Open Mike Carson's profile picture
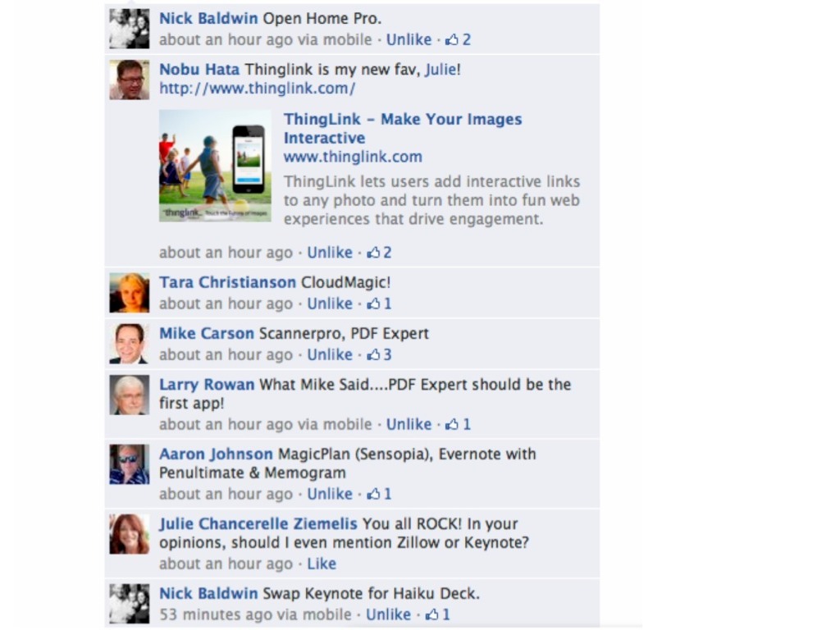Screen dimensions: 840x630 pyautogui.click(x=130, y=344)
